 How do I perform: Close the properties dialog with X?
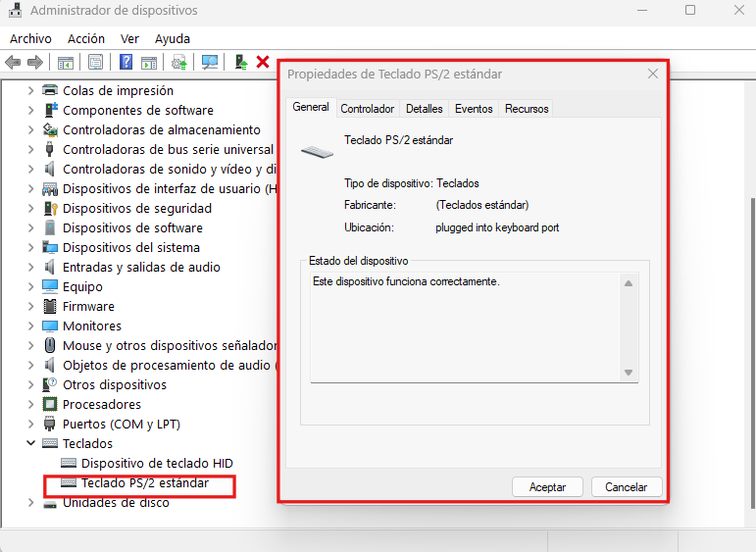[x=653, y=74]
